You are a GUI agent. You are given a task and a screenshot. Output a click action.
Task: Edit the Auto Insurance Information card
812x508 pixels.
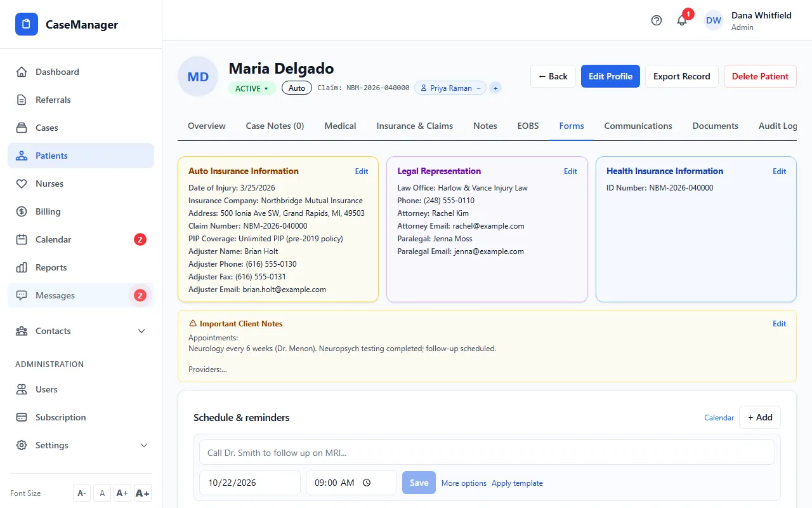tap(362, 171)
